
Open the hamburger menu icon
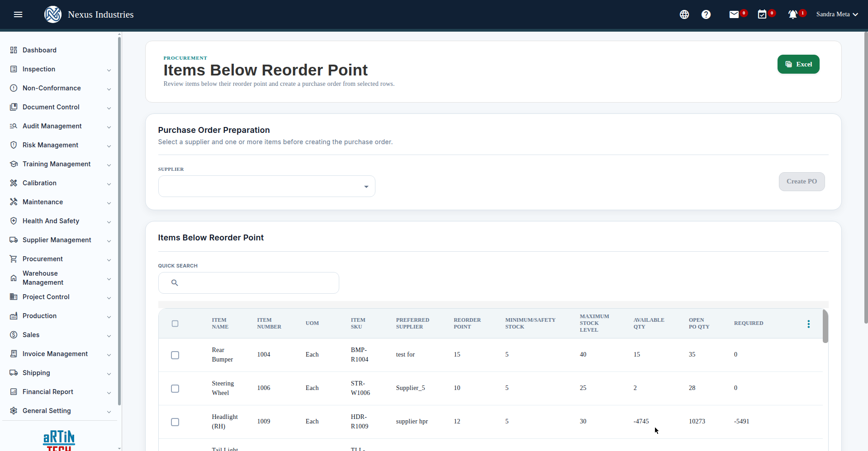(18, 14)
